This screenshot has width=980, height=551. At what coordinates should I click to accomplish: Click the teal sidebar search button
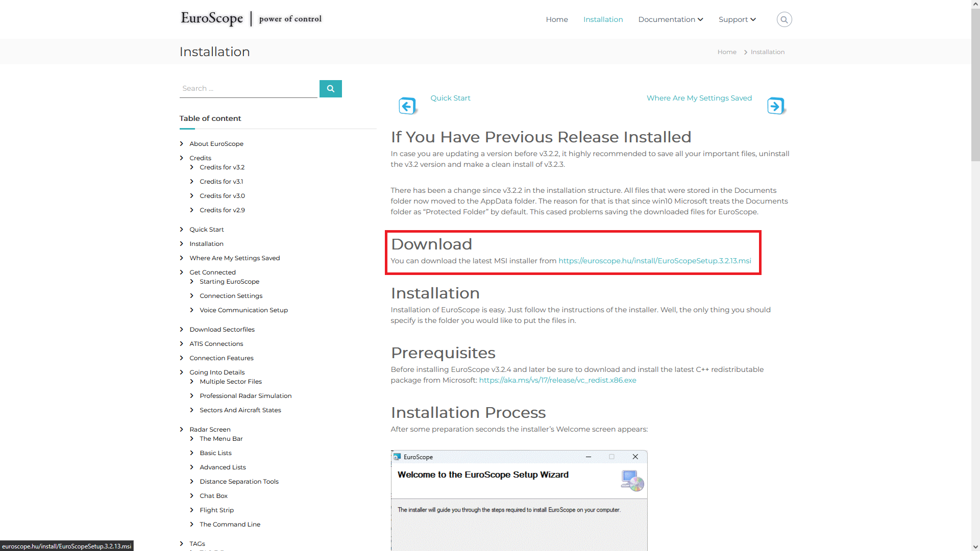[x=331, y=89]
